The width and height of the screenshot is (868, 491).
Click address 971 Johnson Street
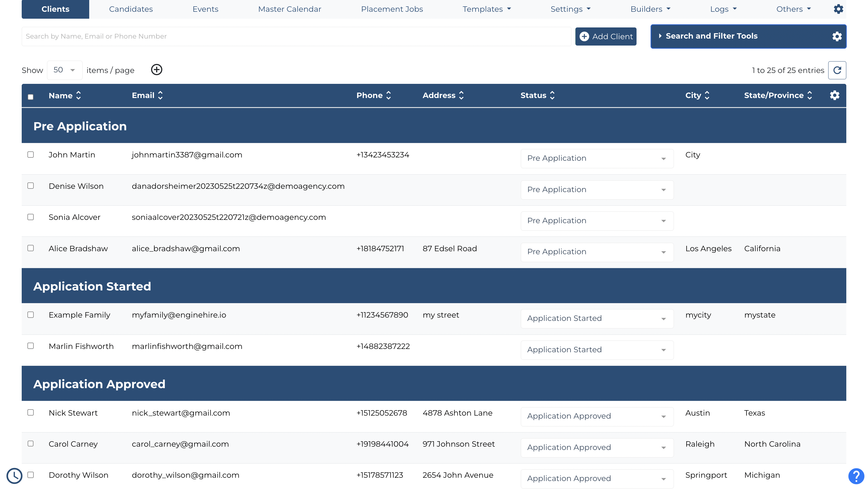458,444
